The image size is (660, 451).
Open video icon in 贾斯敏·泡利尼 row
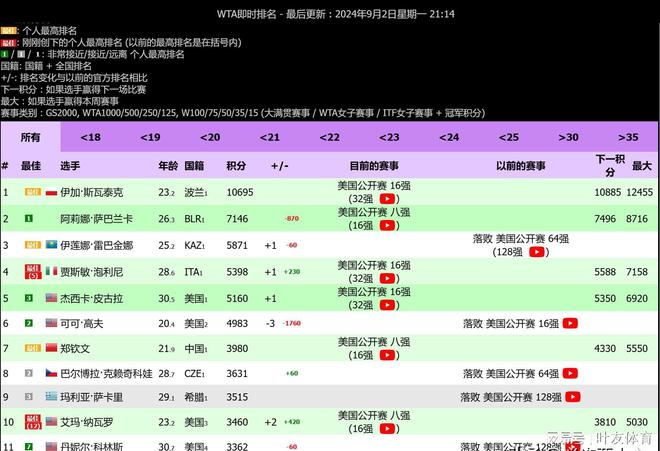[x=387, y=278]
